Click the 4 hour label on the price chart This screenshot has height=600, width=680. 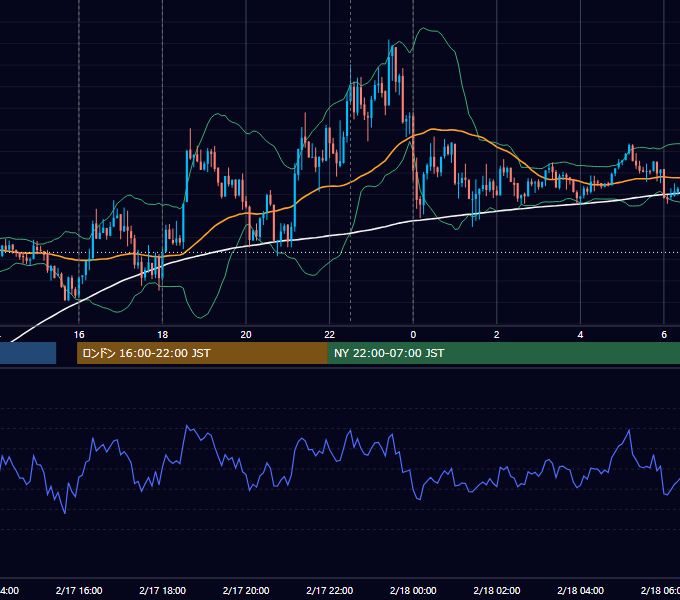[580, 335]
